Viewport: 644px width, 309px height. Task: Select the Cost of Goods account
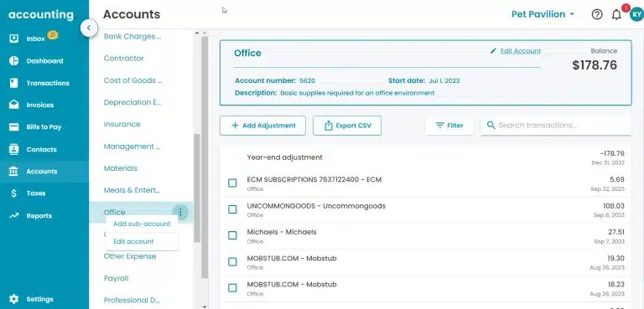[132, 80]
